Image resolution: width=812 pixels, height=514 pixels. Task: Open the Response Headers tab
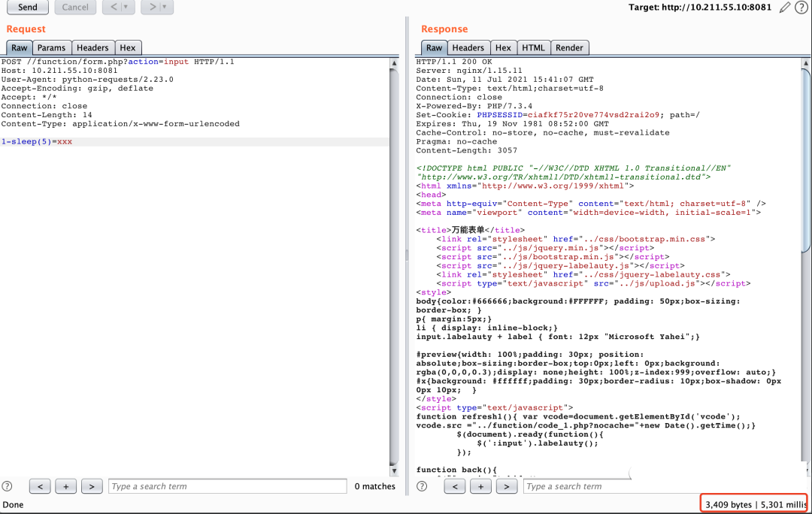click(x=468, y=47)
